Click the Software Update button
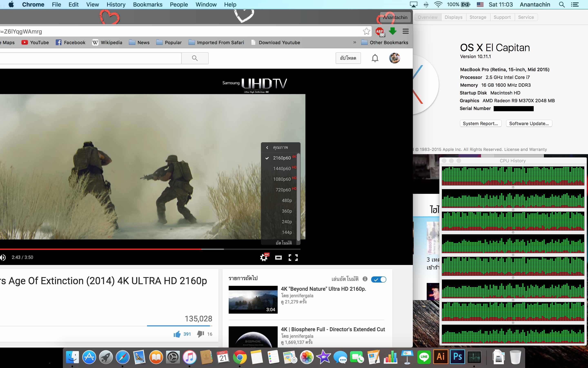 529,123
